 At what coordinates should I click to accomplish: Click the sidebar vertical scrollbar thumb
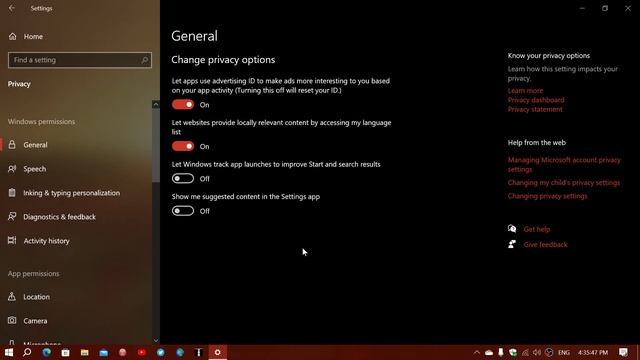pyautogui.click(x=156, y=145)
